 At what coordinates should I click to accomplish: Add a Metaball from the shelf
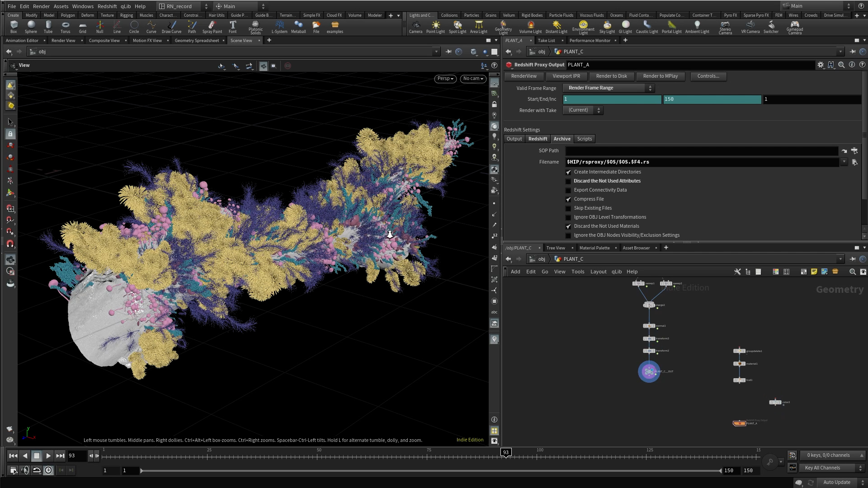click(x=298, y=27)
